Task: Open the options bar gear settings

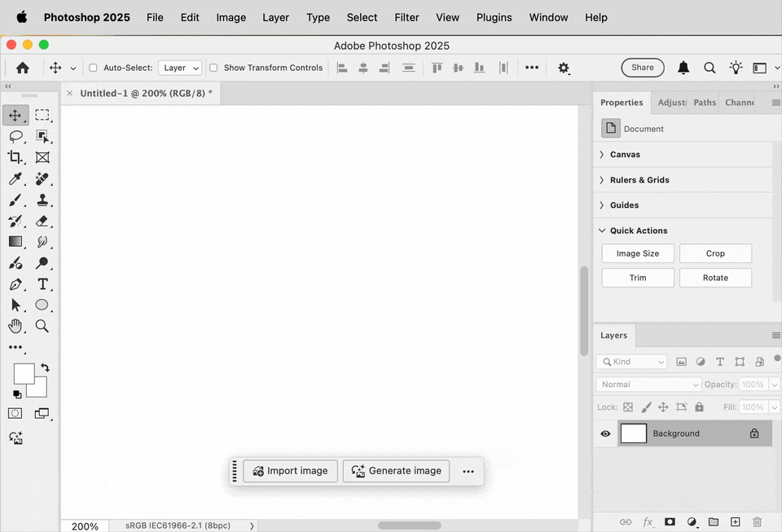Action: pos(564,68)
